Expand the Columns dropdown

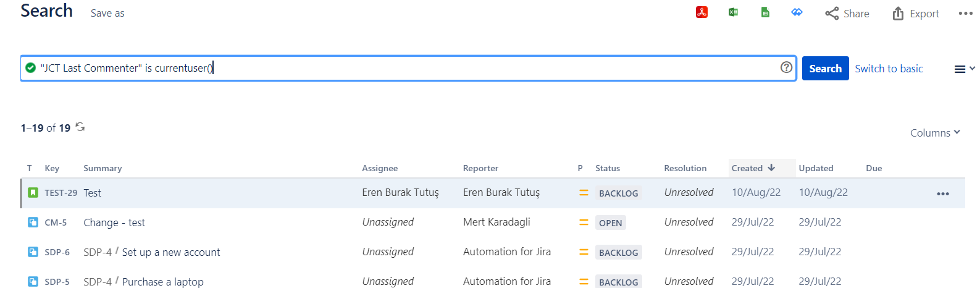pyautogui.click(x=935, y=133)
